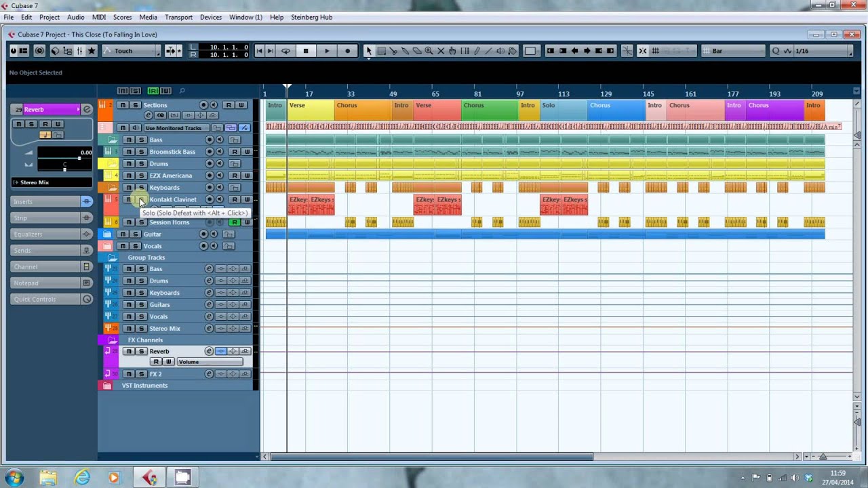
Task: Pick the Split scissors tool
Action: coord(393,51)
